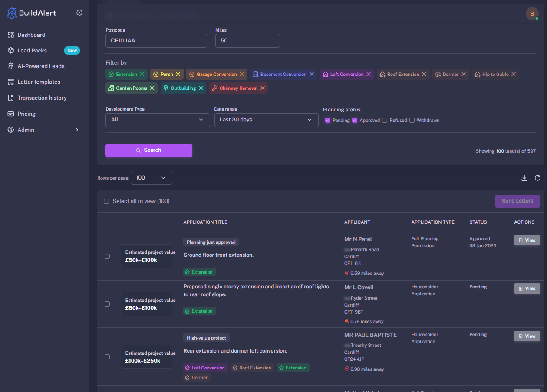The image size is (547, 392).
Task: Open the Rows per page selector
Action: pos(151,178)
